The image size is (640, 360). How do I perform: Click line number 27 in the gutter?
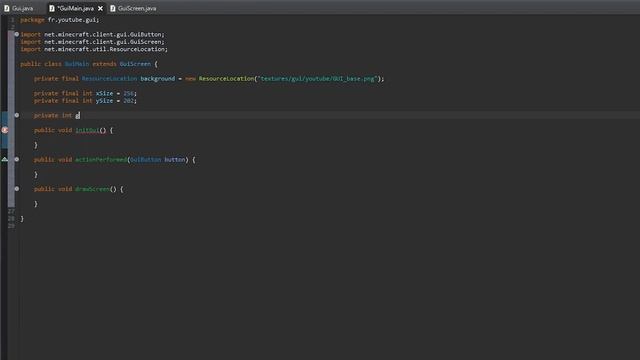point(11,211)
